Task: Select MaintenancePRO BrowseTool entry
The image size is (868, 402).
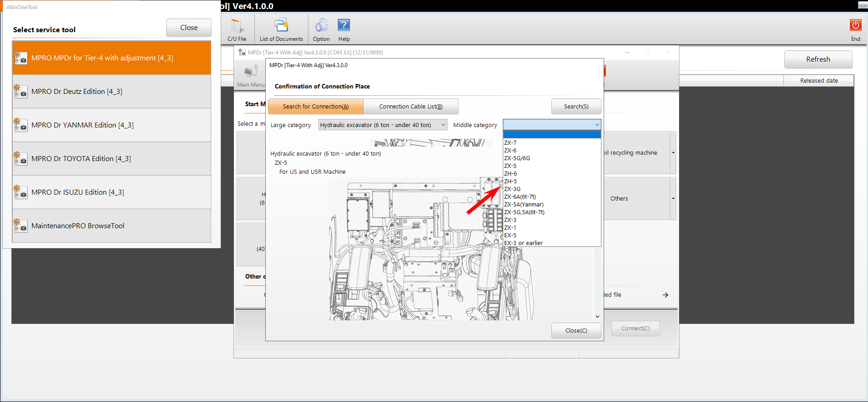Action: (x=112, y=226)
